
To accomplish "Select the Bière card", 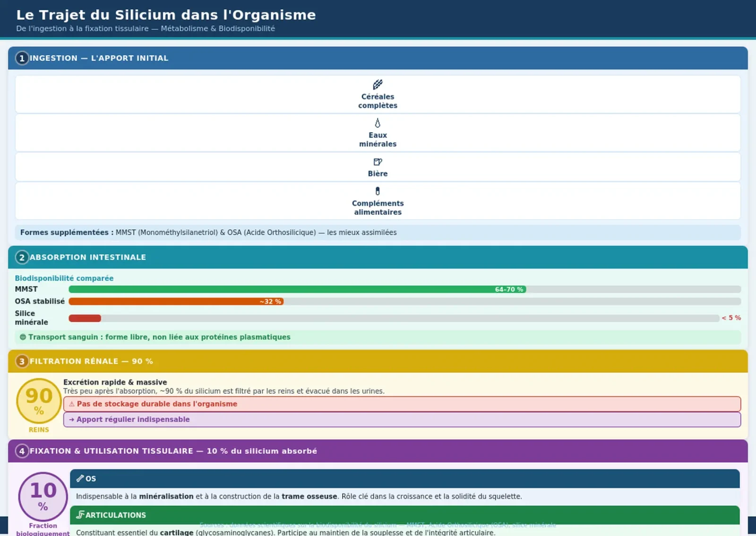I will 378,167.
